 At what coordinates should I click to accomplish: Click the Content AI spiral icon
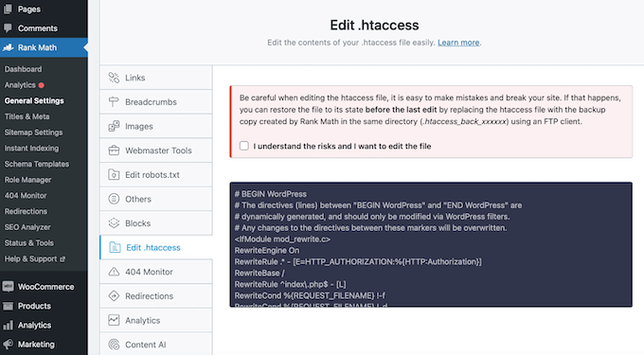click(x=114, y=345)
